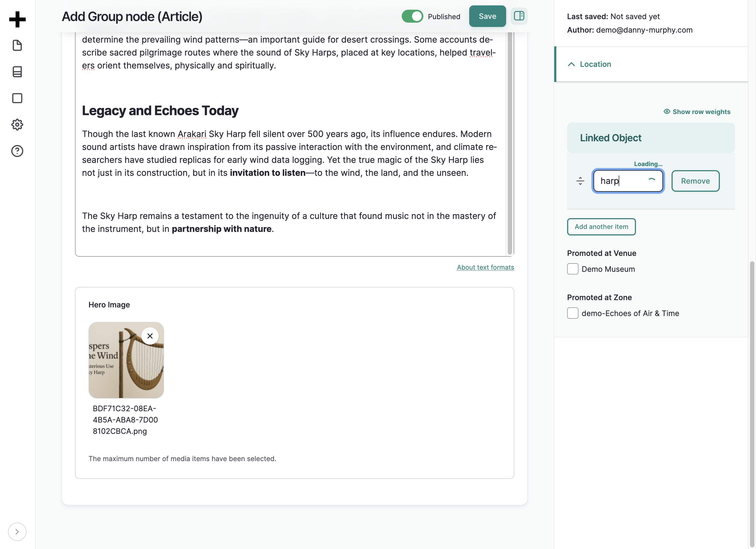Open About text formats link
This screenshot has height=549, width=756.
(x=485, y=267)
